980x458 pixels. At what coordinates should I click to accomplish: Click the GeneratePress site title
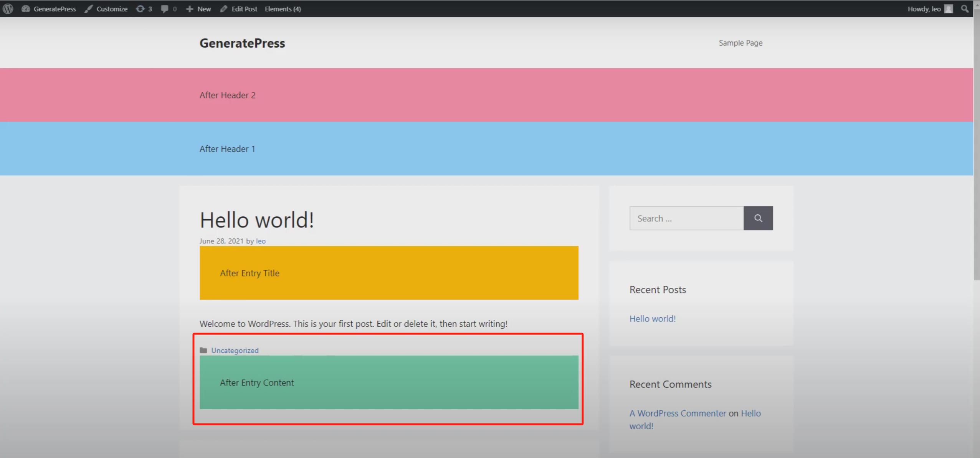point(242,43)
